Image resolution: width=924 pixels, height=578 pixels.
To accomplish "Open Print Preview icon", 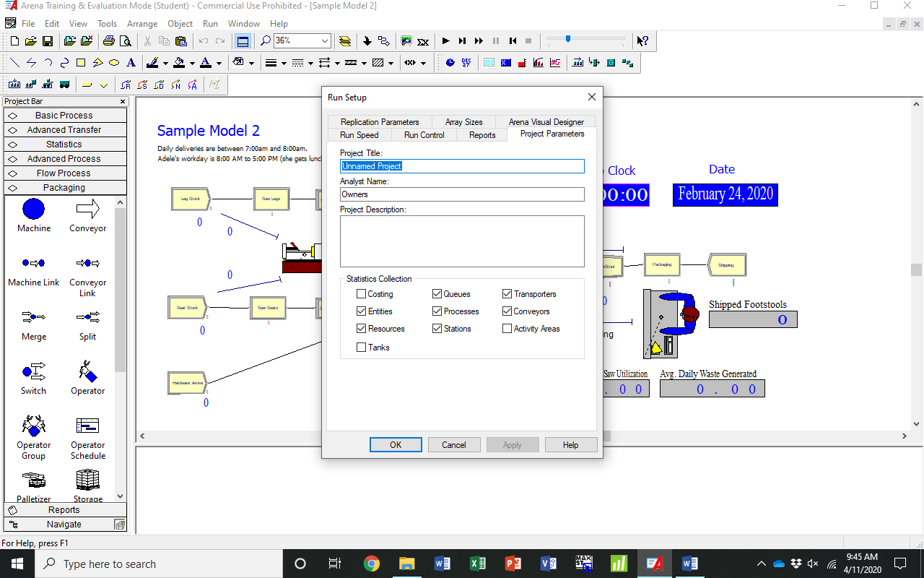I will point(126,41).
